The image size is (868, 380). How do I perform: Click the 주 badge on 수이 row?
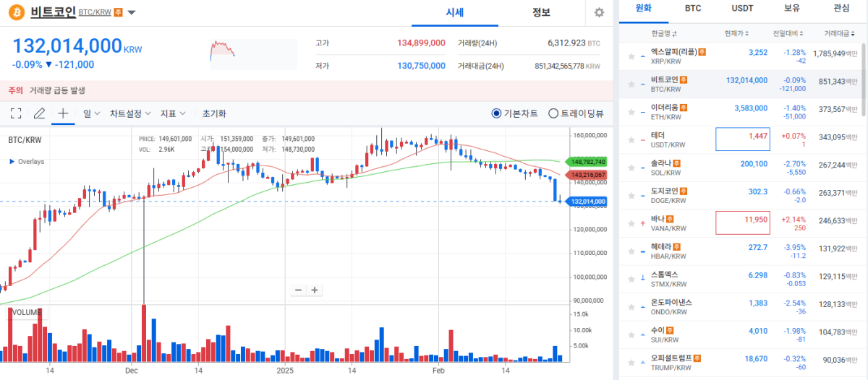point(671,330)
